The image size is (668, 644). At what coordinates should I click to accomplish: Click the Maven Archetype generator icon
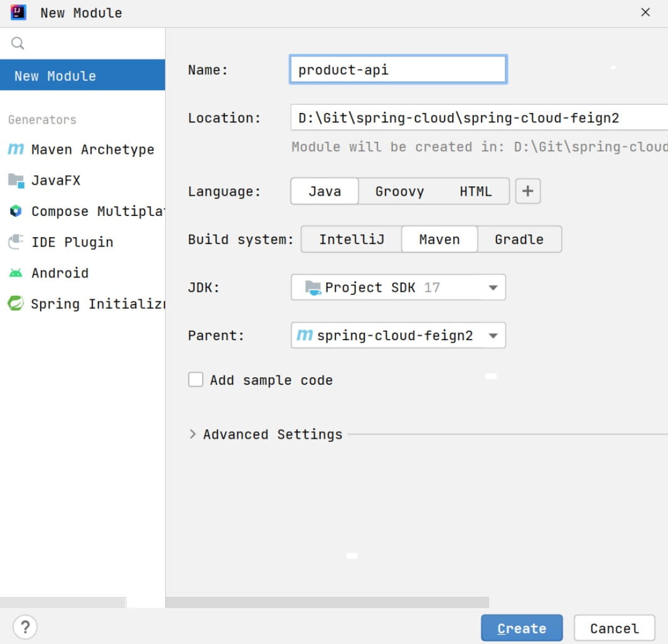click(16, 149)
